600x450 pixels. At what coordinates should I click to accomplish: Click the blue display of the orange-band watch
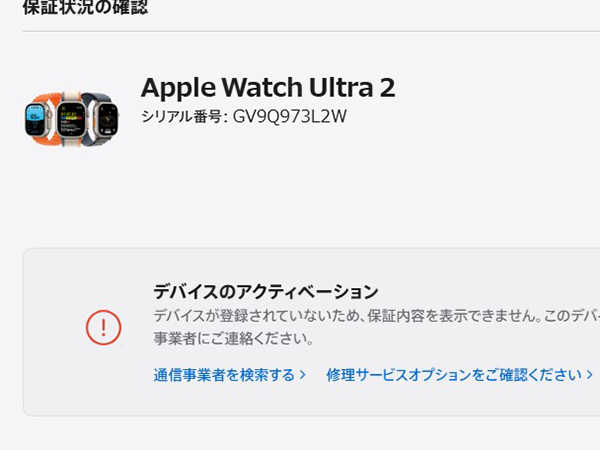(x=36, y=119)
